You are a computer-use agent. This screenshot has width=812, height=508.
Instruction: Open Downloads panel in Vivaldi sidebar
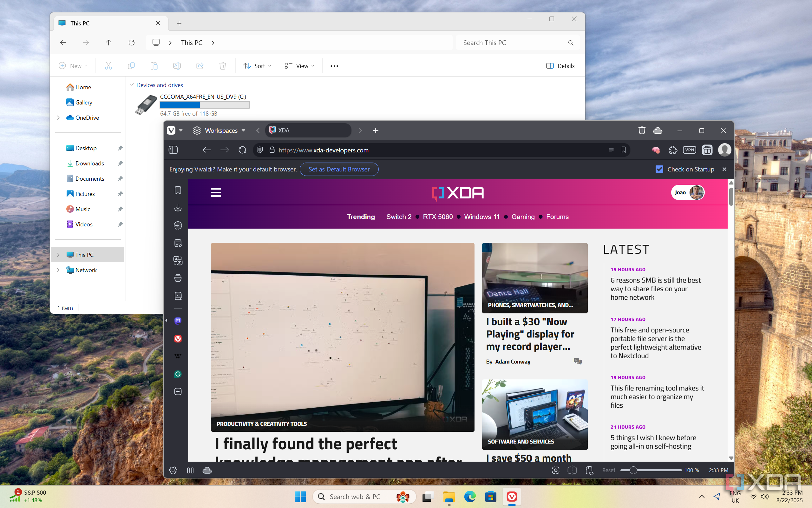click(x=178, y=208)
